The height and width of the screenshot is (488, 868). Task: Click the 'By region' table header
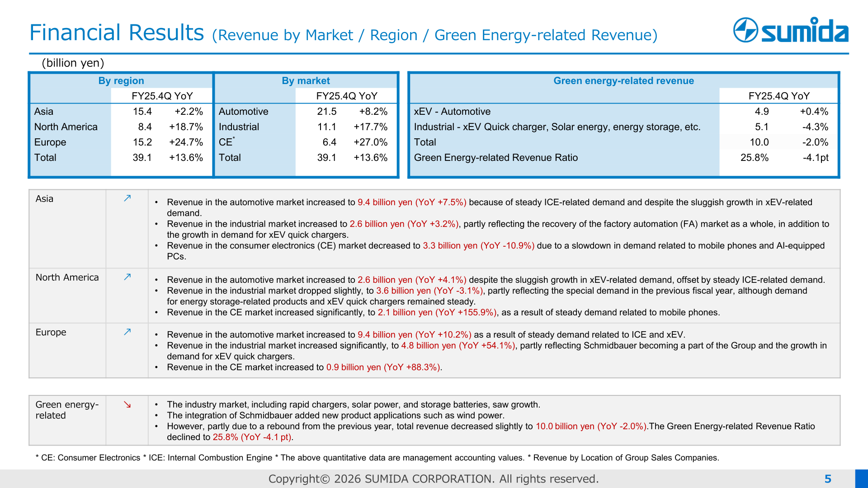(121, 81)
